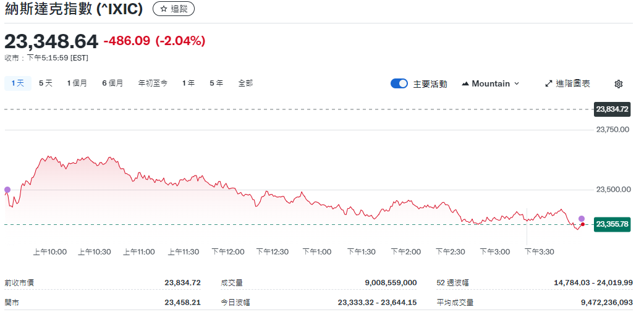Click the expand arrows icon beside 進階圖表
Screen dimensions: 644x312
pyautogui.click(x=548, y=83)
